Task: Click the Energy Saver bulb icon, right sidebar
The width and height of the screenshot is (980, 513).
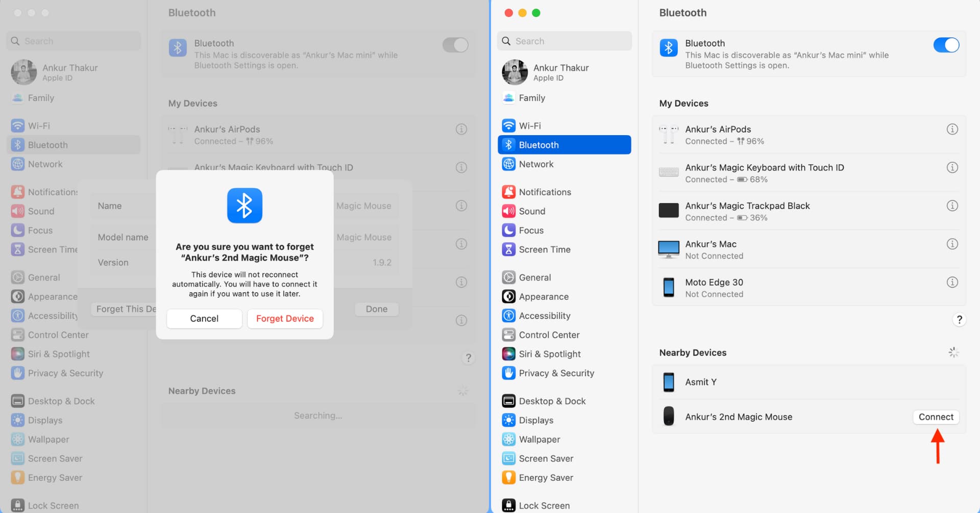Action: click(x=508, y=477)
